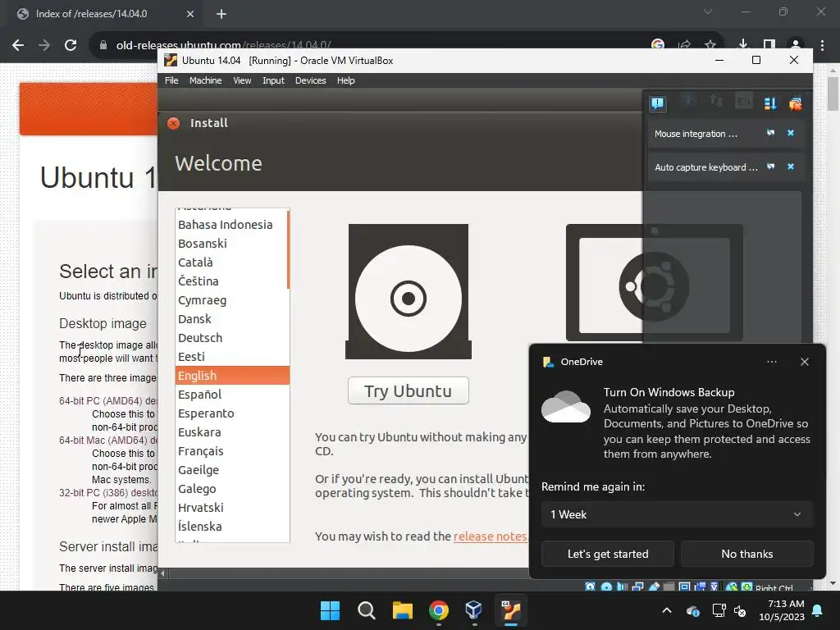The width and height of the screenshot is (840, 630).
Task: Click the VM horizontal scrollbar left arrow
Action: (163, 573)
